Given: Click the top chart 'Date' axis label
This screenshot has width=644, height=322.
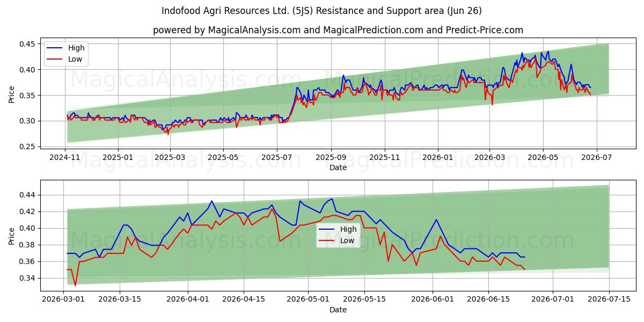Looking at the screenshot, I should (x=338, y=167).
